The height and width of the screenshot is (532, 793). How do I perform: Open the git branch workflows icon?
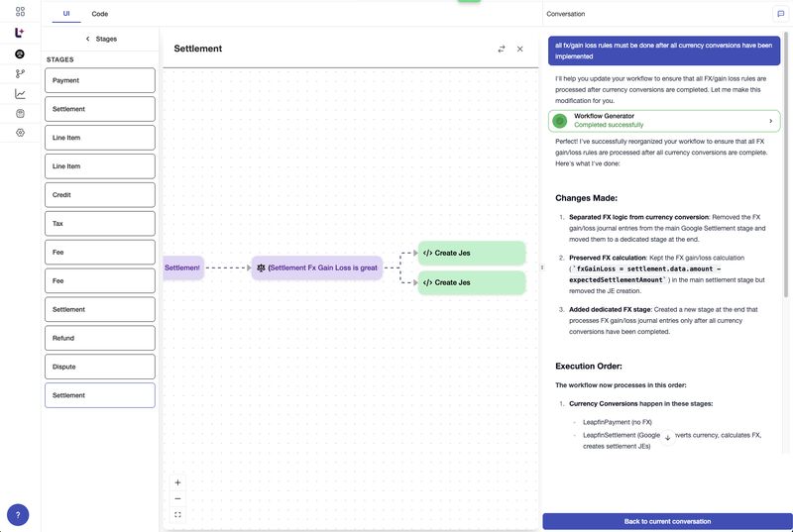(x=20, y=73)
